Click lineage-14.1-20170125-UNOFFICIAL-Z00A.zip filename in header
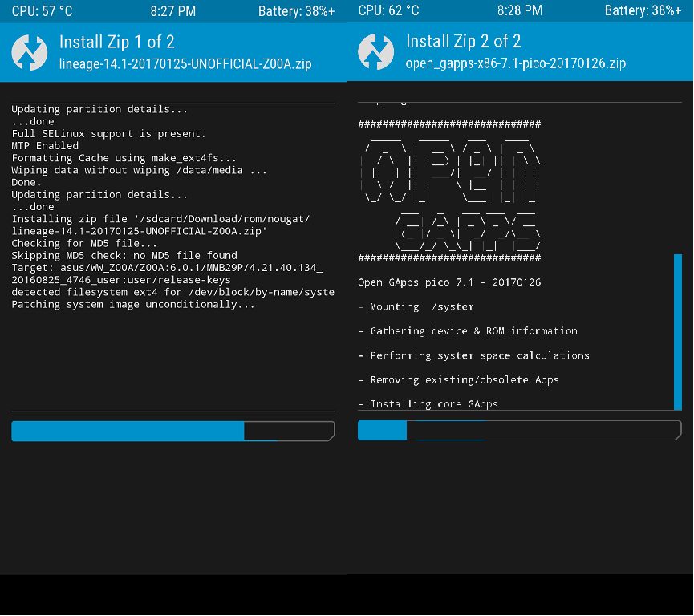 coord(185,63)
